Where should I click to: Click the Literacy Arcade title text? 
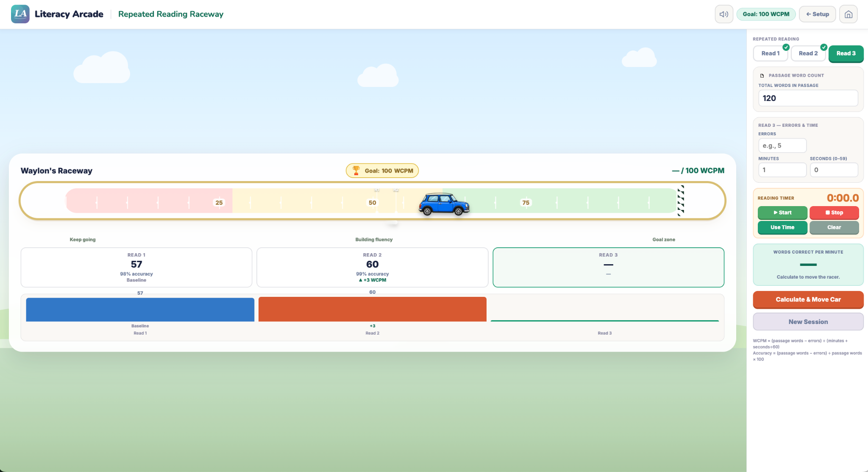click(x=69, y=14)
